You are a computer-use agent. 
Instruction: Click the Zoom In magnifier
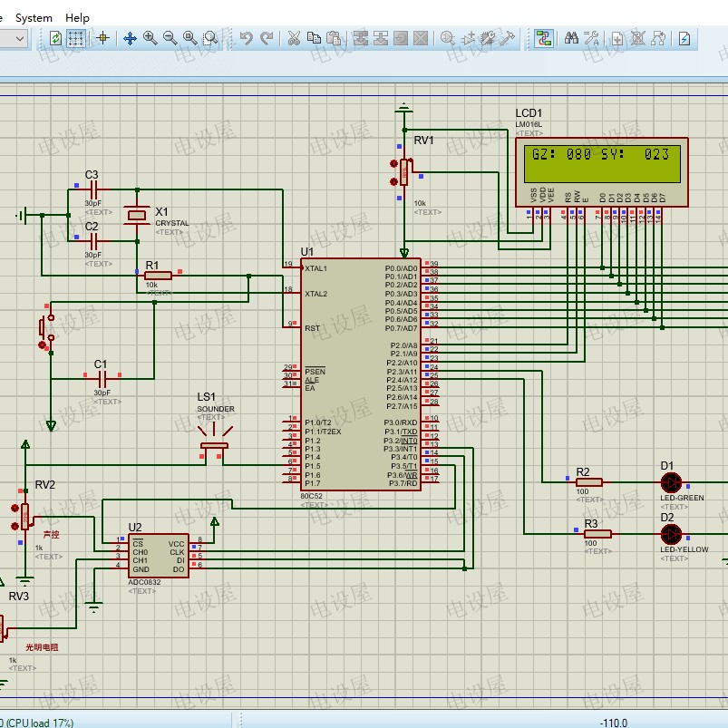point(150,38)
